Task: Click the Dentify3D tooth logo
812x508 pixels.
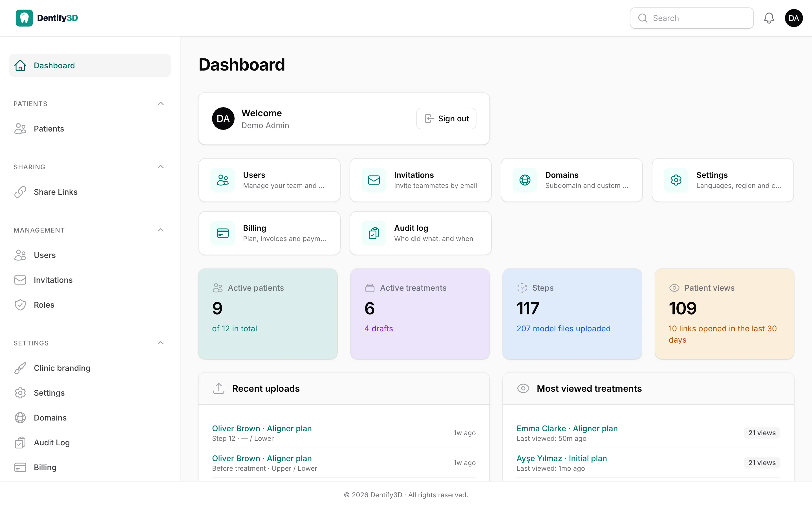Action: pos(24,18)
